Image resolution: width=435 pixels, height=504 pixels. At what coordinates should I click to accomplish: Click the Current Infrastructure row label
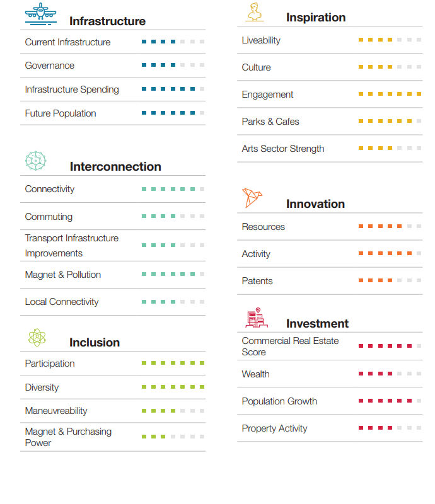click(67, 42)
